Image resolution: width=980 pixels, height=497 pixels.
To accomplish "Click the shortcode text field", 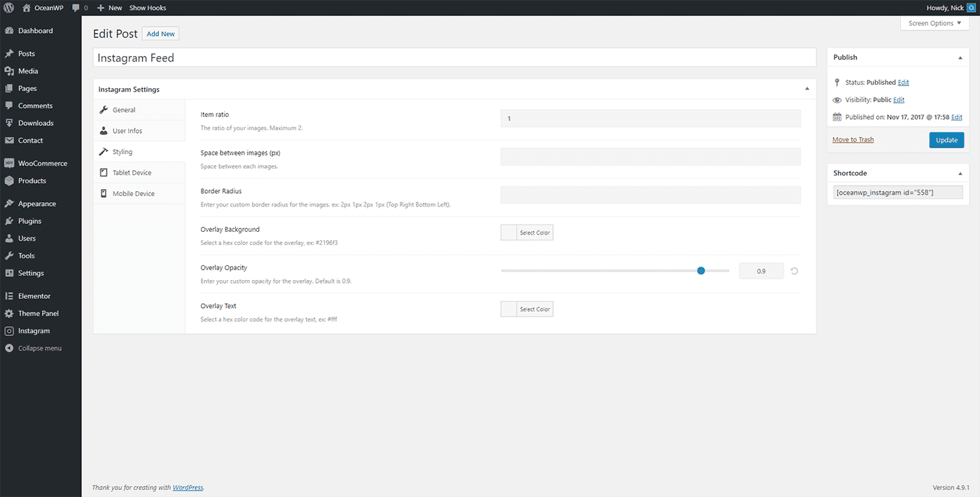I will coord(898,192).
